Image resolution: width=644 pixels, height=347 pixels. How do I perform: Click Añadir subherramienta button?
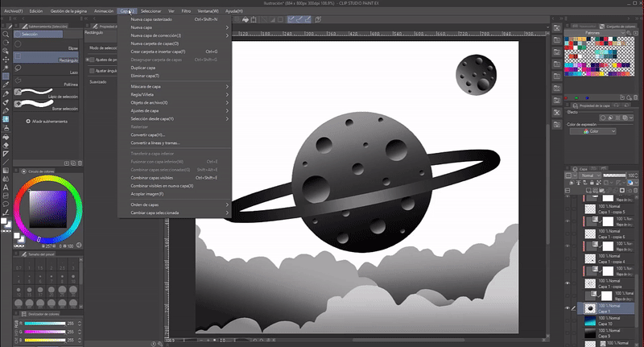pyautogui.click(x=47, y=121)
